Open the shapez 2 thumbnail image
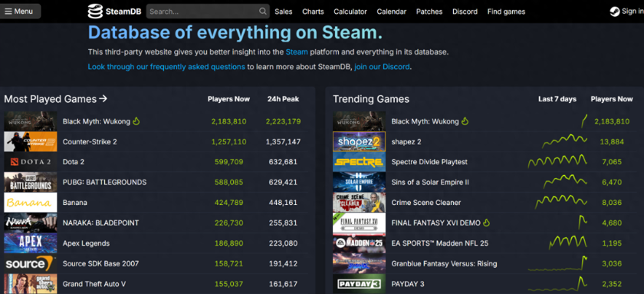 (x=359, y=141)
